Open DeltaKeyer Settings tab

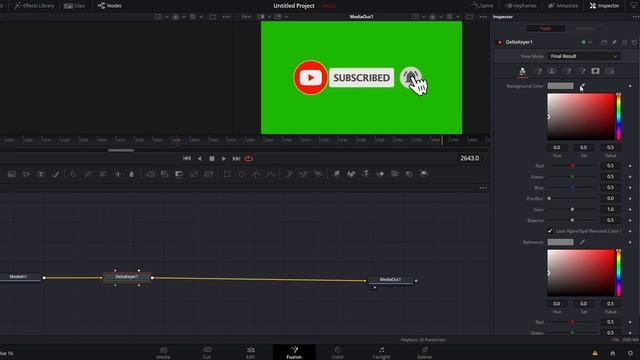(610, 71)
